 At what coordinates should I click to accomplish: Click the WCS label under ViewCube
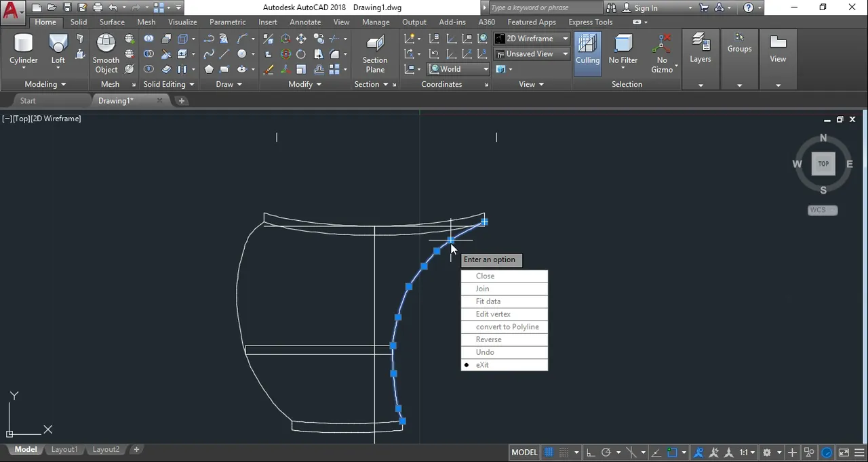(x=823, y=210)
